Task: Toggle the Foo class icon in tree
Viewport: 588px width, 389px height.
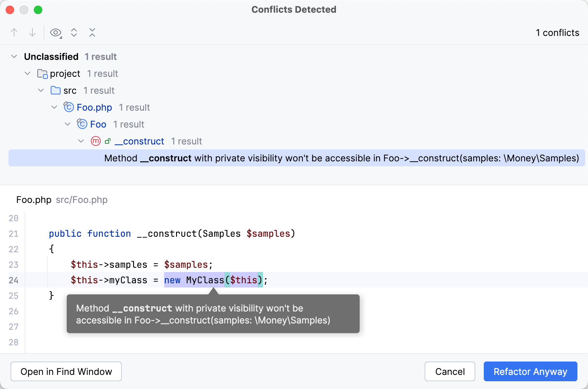Action: [x=82, y=124]
